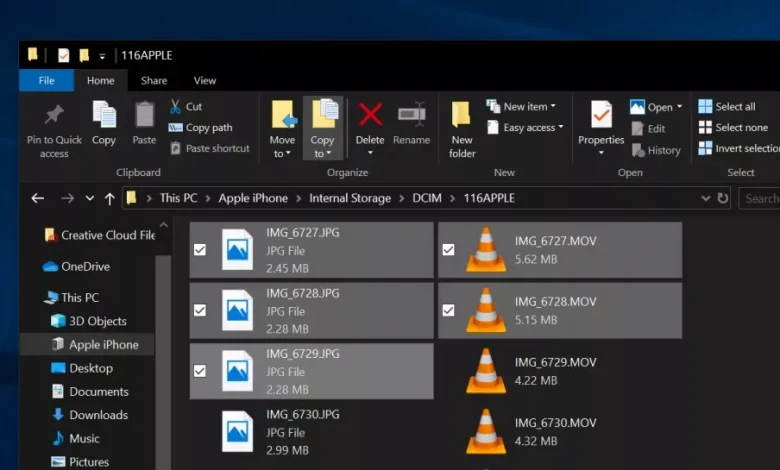Select the IMG_6730.MOV VLC cone icon
Viewport: 780px width, 470px height.
click(x=486, y=432)
